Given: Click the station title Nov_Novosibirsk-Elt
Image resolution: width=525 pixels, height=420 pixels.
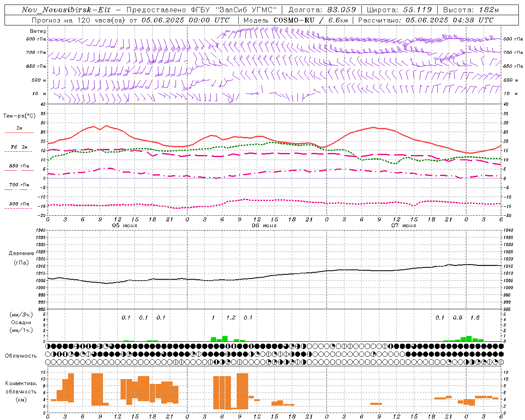Looking at the screenshot, I should click(x=66, y=10).
